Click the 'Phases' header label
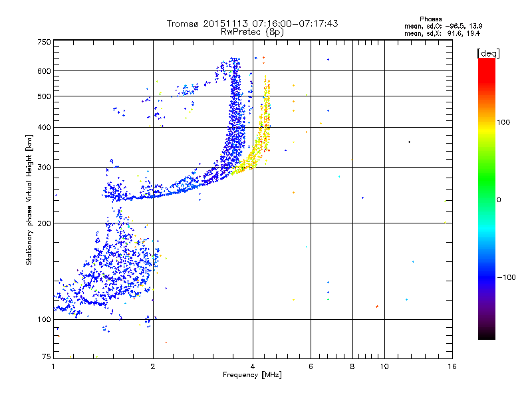532x399 pixels. click(430, 19)
